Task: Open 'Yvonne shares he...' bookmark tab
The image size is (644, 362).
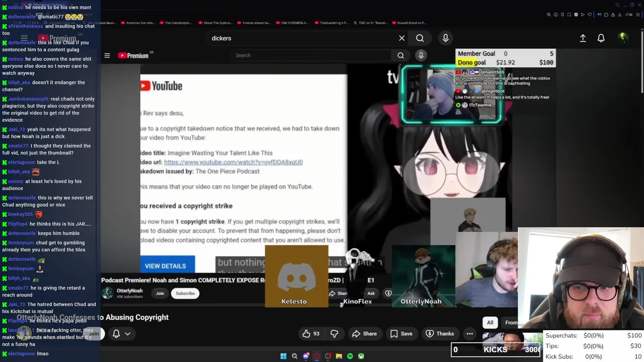Action: coord(254,23)
